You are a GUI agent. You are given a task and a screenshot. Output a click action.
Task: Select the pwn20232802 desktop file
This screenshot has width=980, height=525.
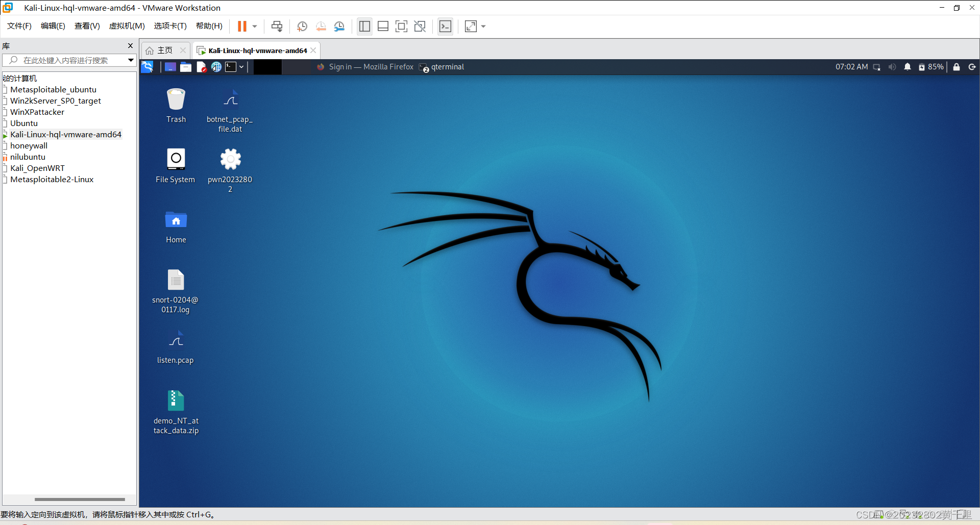click(x=230, y=170)
